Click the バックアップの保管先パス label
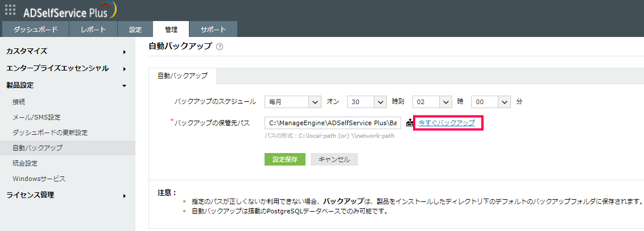 [212, 123]
